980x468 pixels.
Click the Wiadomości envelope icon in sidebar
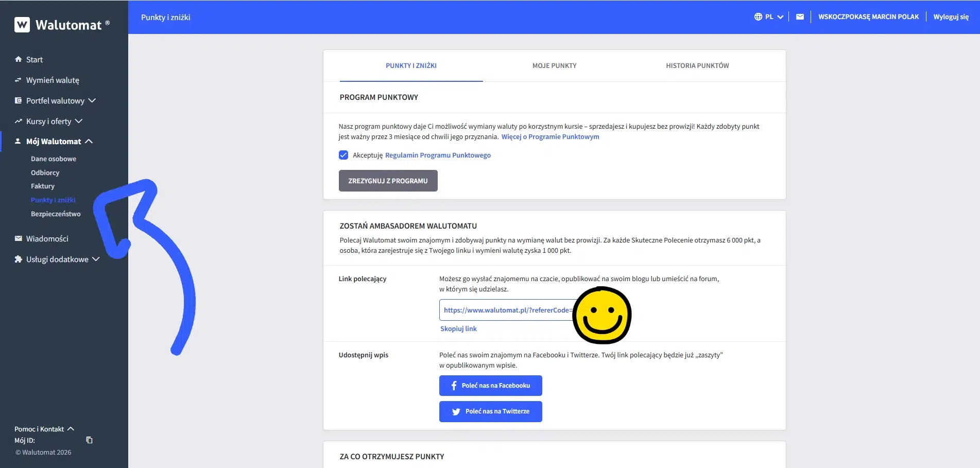pos(19,239)
